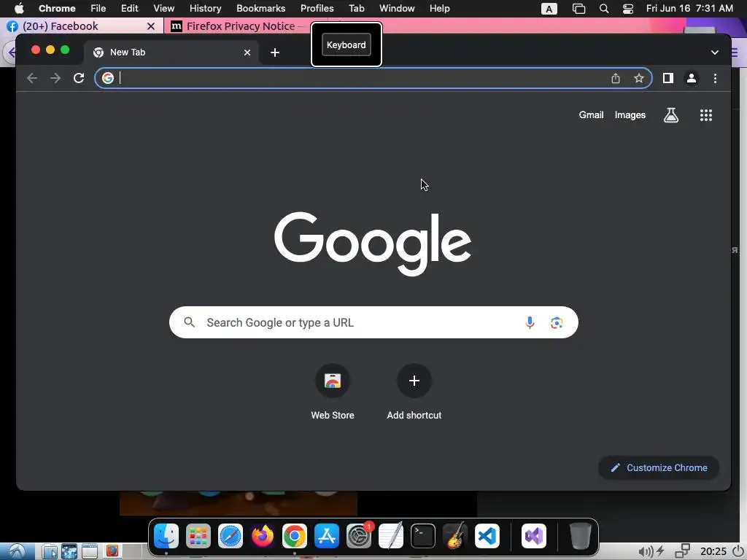Open GarageBand from the dock
The height and width of the screenshot is (560, 747).
click(455, 536)
